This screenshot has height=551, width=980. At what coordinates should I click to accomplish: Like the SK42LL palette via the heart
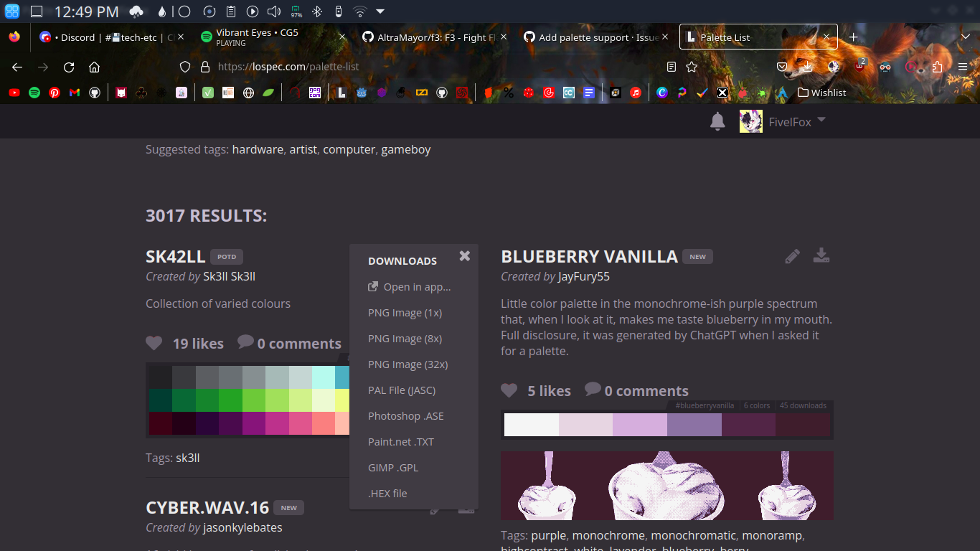pos(154,343)
